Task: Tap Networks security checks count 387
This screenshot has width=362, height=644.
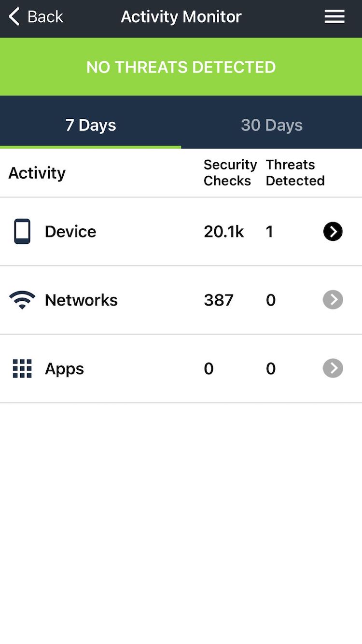Action: (219, 300)
